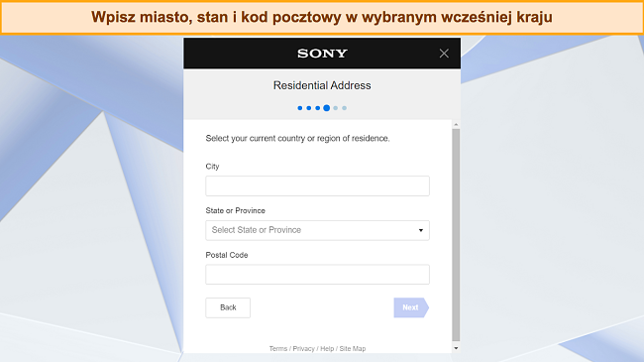Click the scrollbar down arrow in the form
Viewport: 644px width, 362px height.
[x=456, y=348]
